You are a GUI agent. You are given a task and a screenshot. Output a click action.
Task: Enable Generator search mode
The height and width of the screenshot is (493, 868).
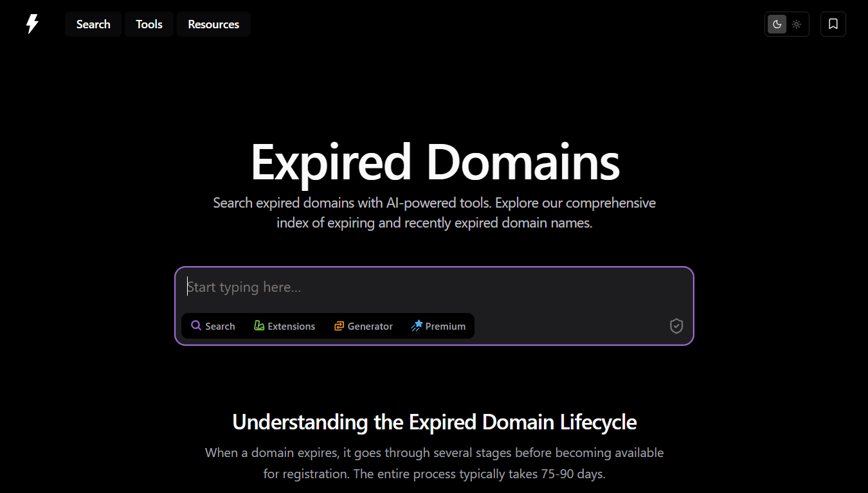(x=363, y=326)
